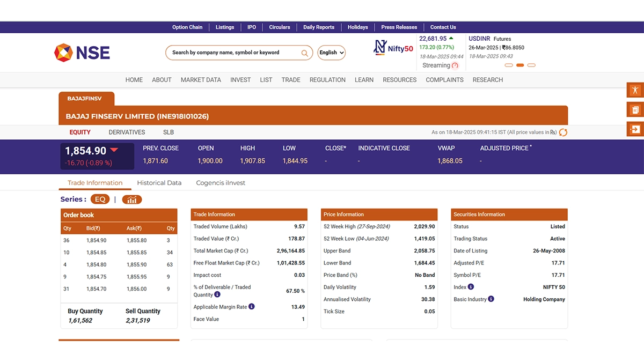Click the document copy icon in right sidebar

click(635, 110)
